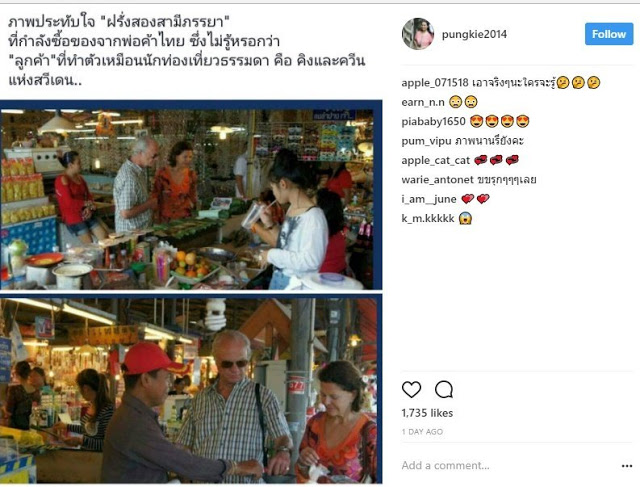This screenshot has width=640, height=487.
Task: Click the bottom market photo with red cap
Action: click(x=191, y=389)
